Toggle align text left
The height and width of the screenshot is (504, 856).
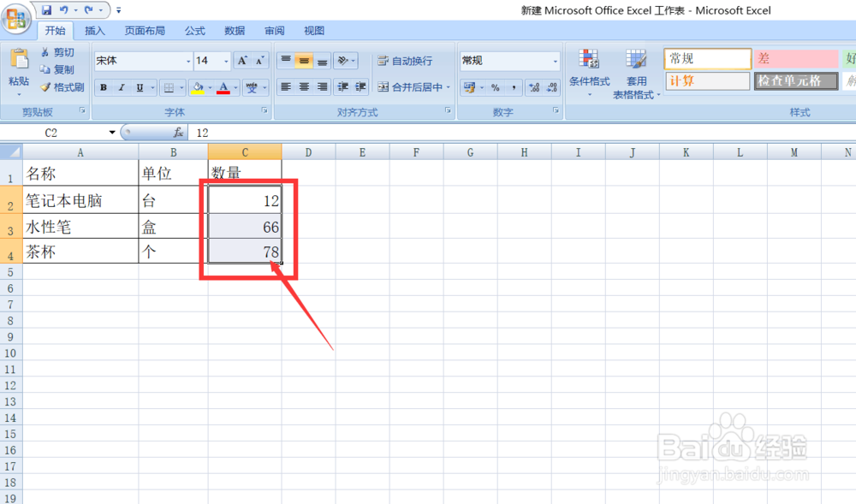tap(286, 86)
